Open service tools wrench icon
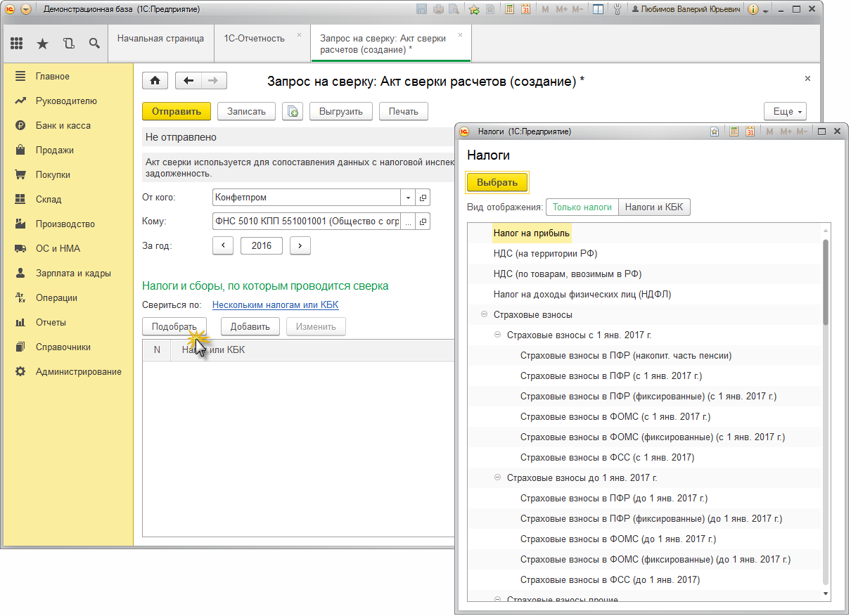851x616 pixels. [617, 10]
